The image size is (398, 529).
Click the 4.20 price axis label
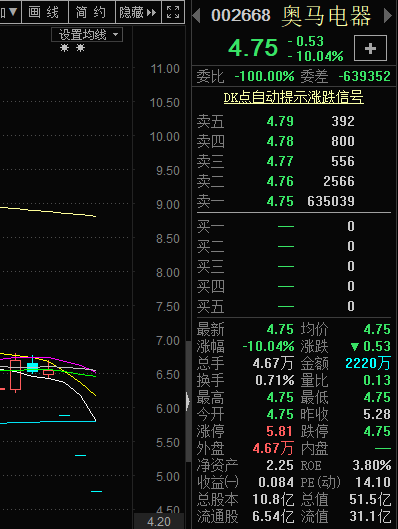click(x=159, y=522)
